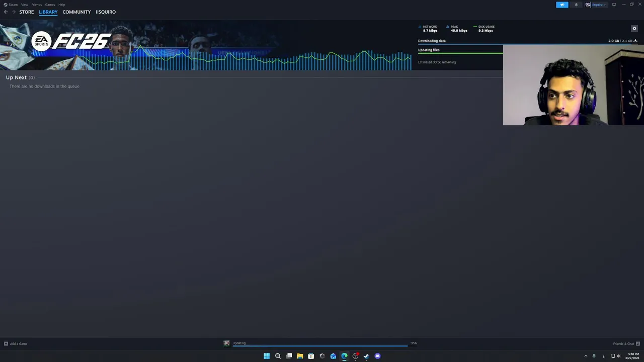
Task: Click the Estimated remaining time text
Action: pyautogui.click(x=437, y=62)
